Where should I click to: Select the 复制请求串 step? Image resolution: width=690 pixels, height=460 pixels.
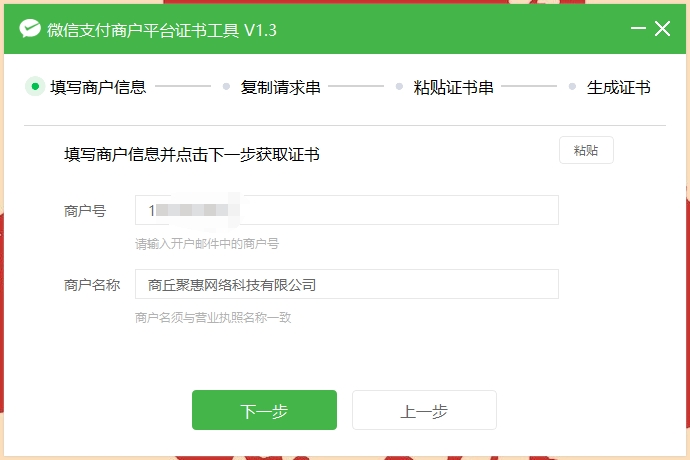280,87
